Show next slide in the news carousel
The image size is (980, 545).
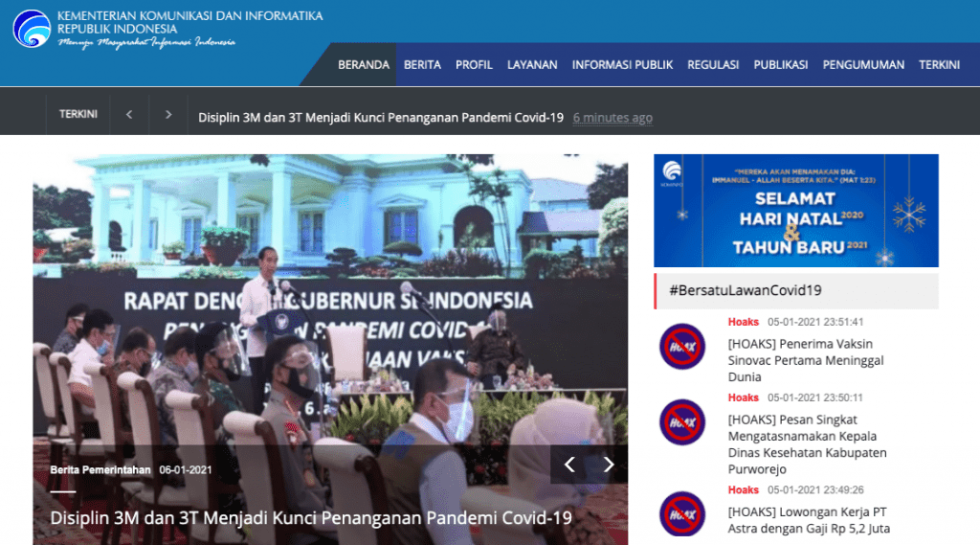pos(609,465)
